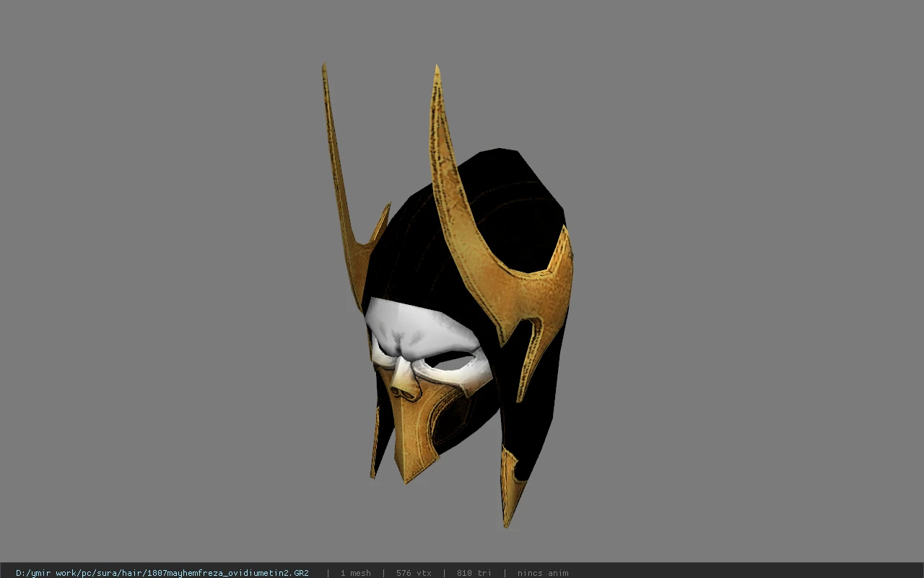Click the black cloth area at helmet's back
This screenshot has width=924, height=578.
click(538, 419)
